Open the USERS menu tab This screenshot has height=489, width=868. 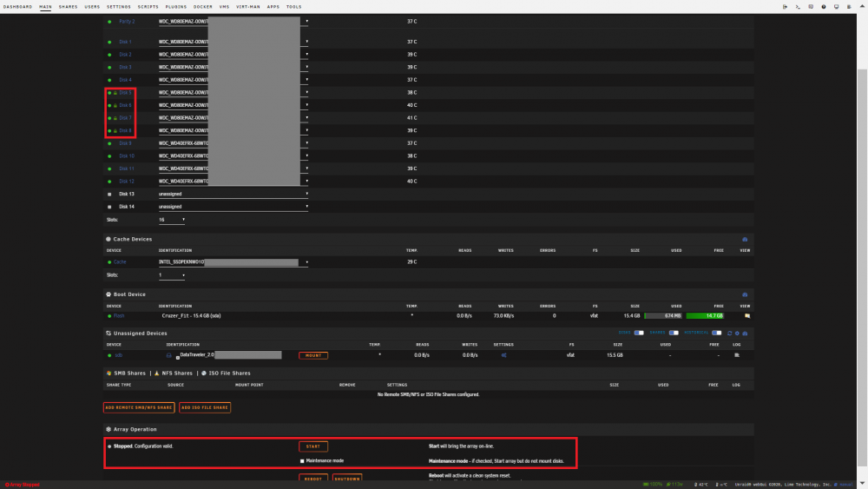93,7
